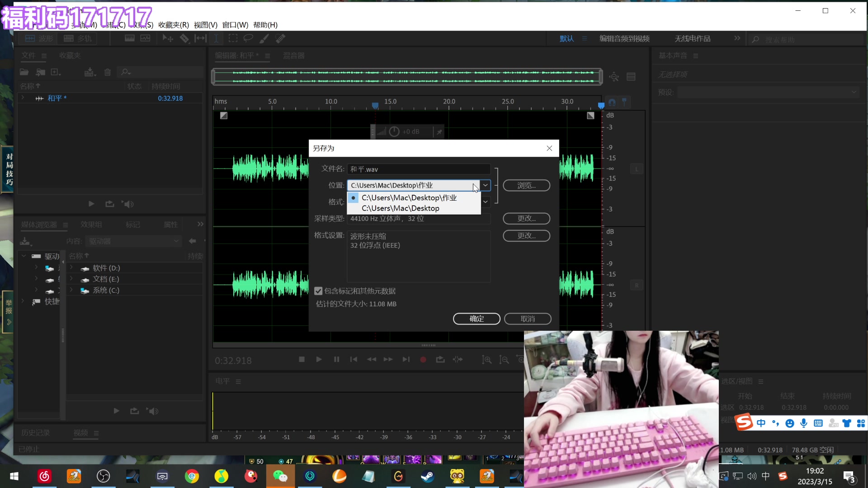Switch to Waveform view mode
The image size is (868, 488).
tap(39, 38)
